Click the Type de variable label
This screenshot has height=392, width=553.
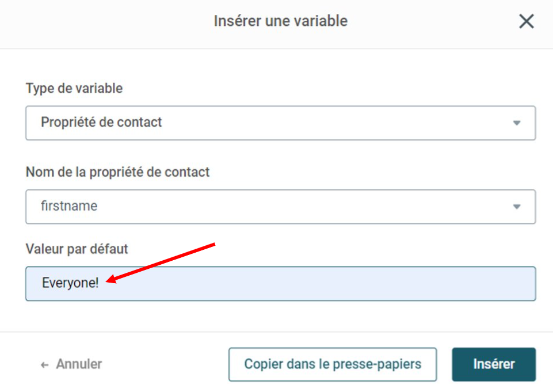(74, 88)
